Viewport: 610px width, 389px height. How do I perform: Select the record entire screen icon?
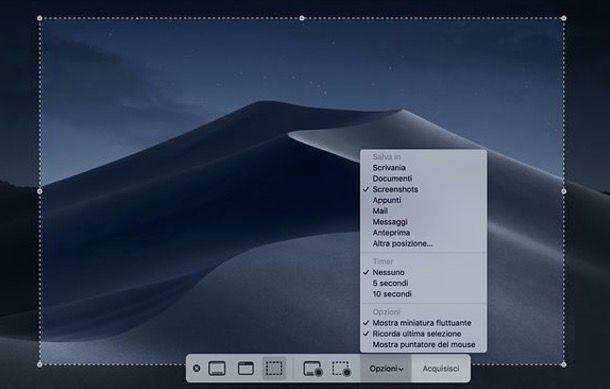click(313, 368)
